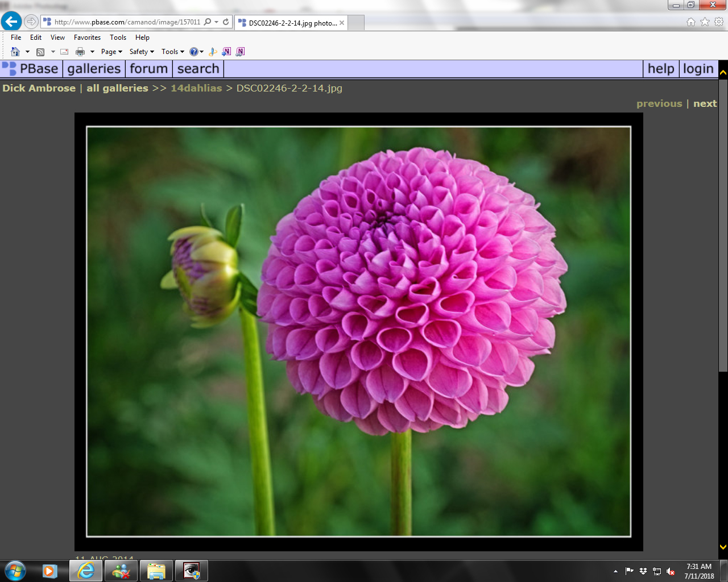Image resolution: width=728 pixels, height=582 pixels.
Task: Open the Windows Start button
Action: pyautogui.click(x=15, y=571)
